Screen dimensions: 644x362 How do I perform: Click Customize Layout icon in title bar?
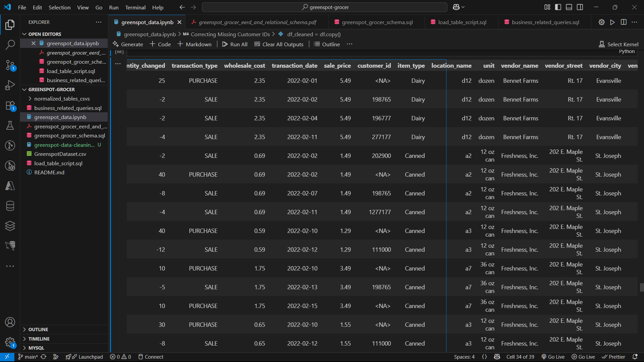tap(547, 7)
